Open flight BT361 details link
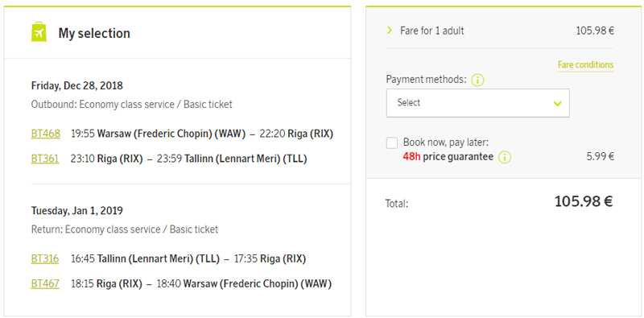This screenshot has height=318, width=644. 45,159
